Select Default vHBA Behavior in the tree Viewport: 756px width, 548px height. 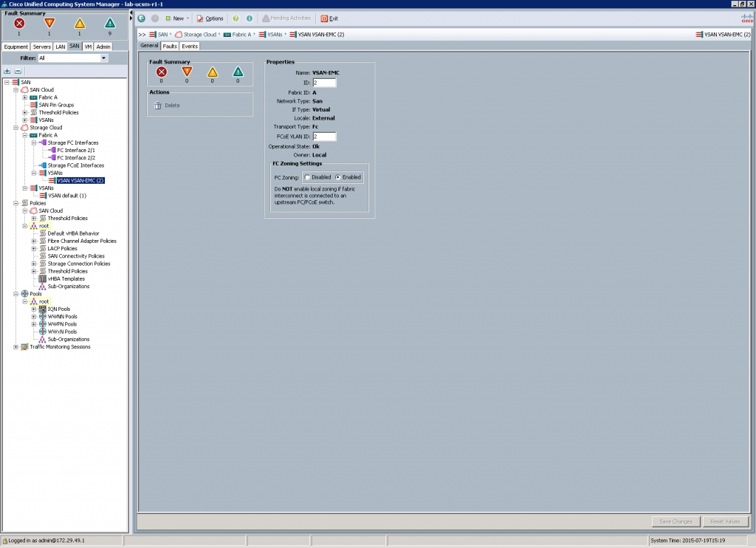[73, 233]
